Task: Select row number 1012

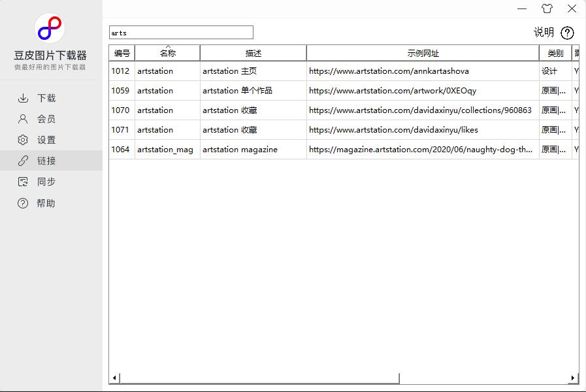Action: click(120, 71)
